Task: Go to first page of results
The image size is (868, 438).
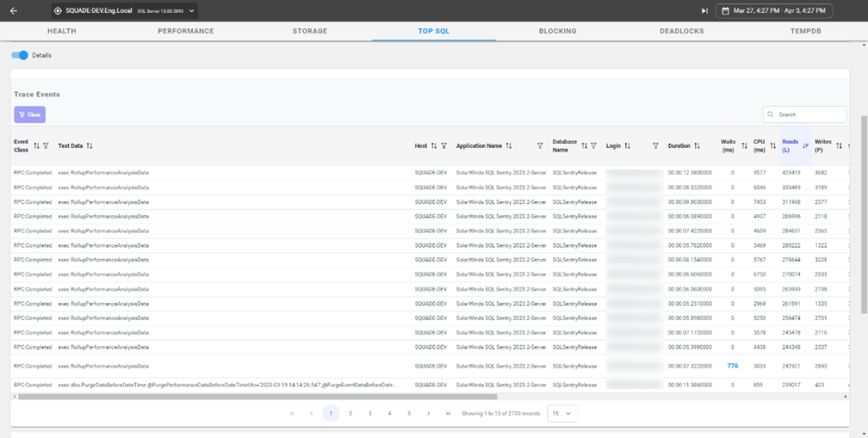Action: (x=292, y=413)
